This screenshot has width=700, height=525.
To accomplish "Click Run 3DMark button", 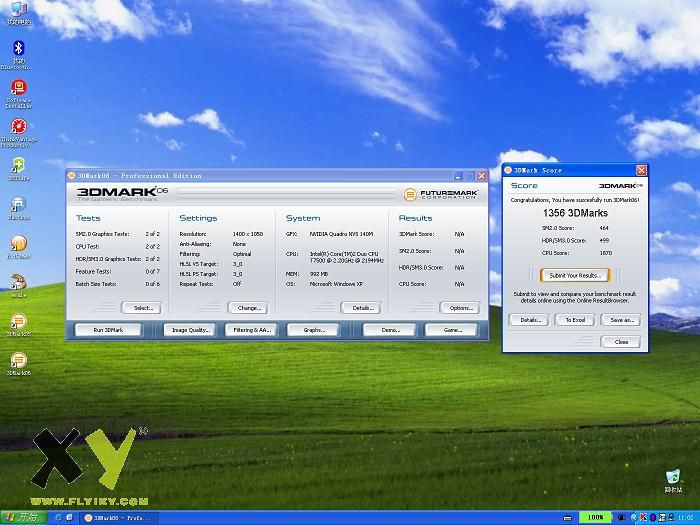I will (108, 330).
